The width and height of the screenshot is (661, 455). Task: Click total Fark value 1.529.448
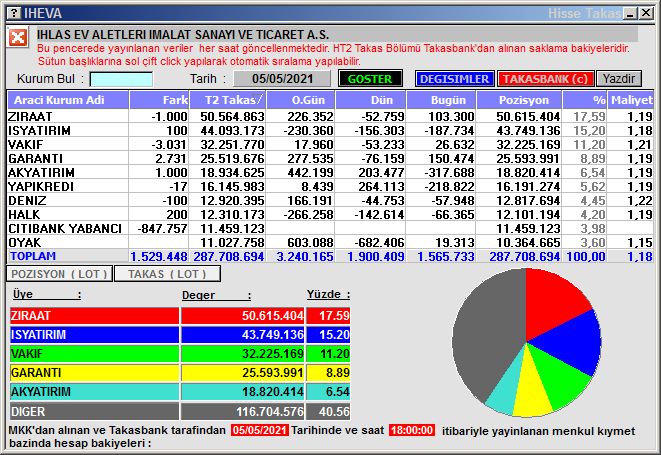click(159, 256)
